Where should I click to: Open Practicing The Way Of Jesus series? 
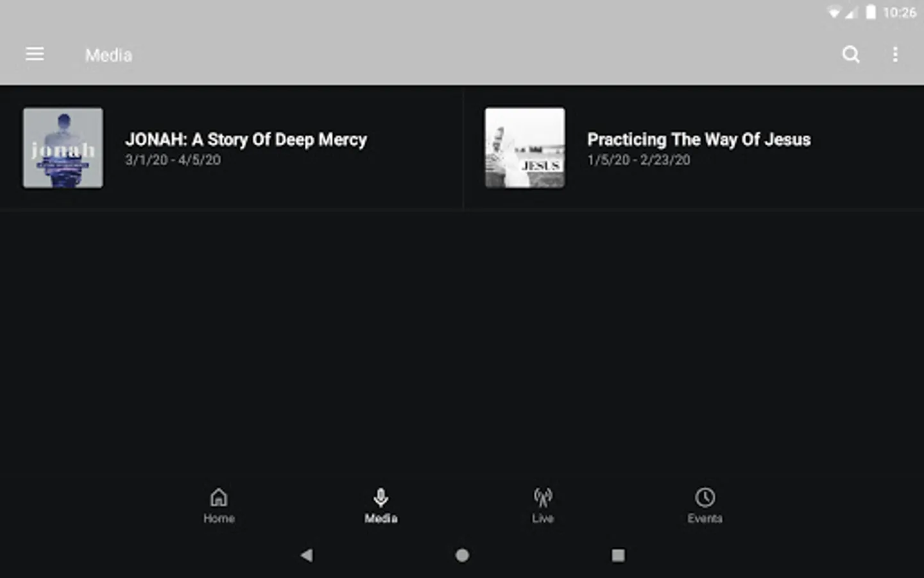tap(699, 139)
